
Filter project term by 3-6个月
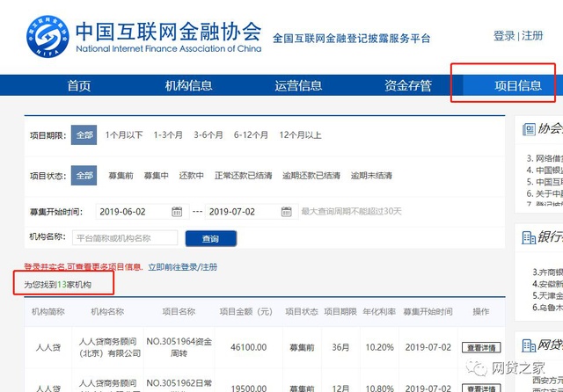point(208,135)
